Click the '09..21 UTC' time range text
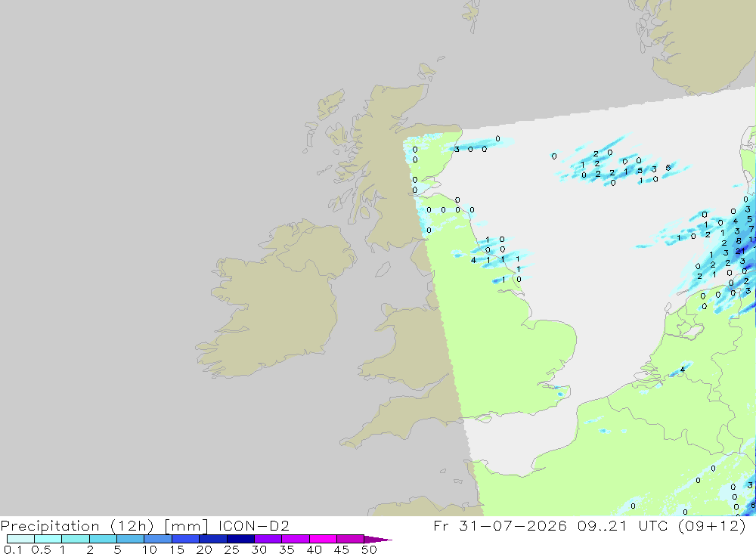756x554 pixels. tap(622, 525)
